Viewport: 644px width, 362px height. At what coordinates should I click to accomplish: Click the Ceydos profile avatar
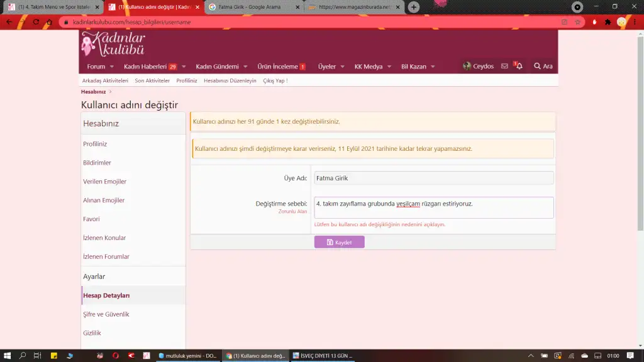click(x=466, y=65)
